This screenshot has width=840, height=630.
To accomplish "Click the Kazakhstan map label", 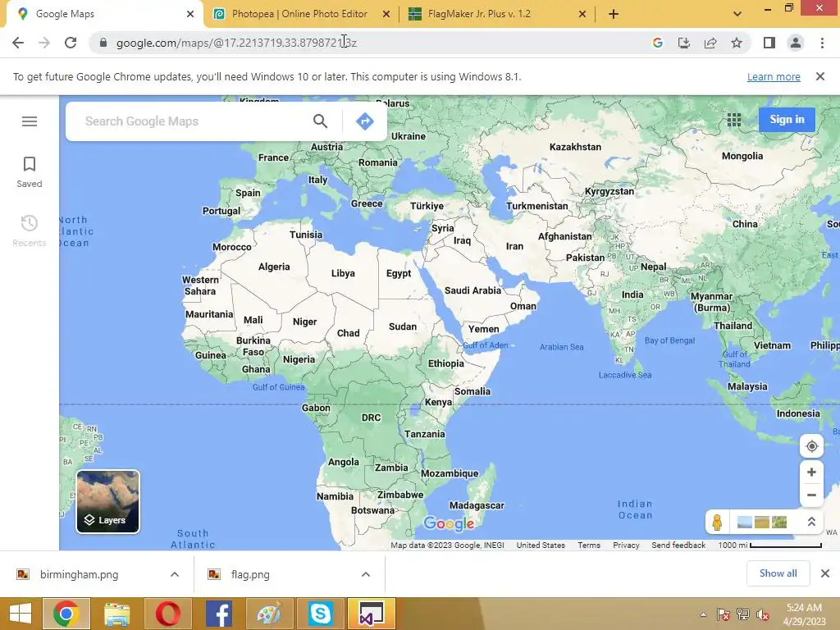I will click(575, 147).
